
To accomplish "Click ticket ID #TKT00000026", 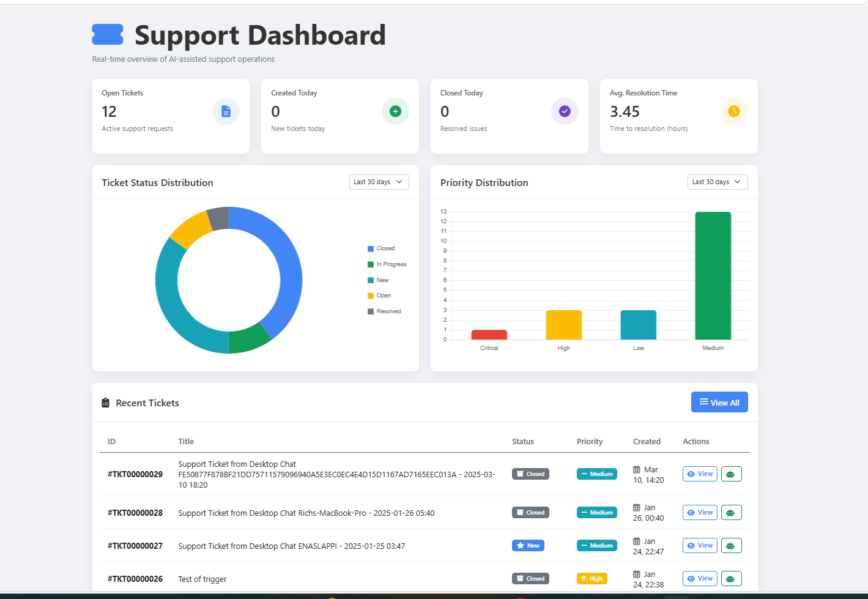I will click(x=135, y=579).
